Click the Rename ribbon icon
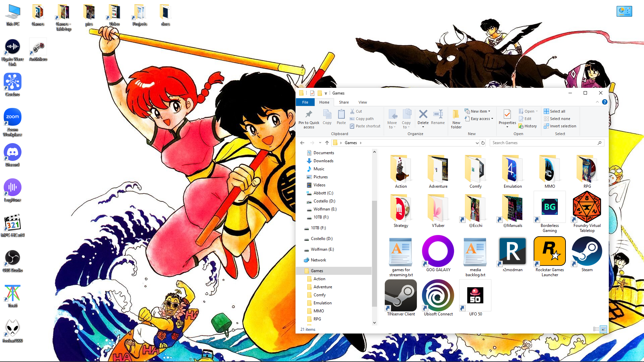The image size is (644, 362). click(x=438, y=114)
